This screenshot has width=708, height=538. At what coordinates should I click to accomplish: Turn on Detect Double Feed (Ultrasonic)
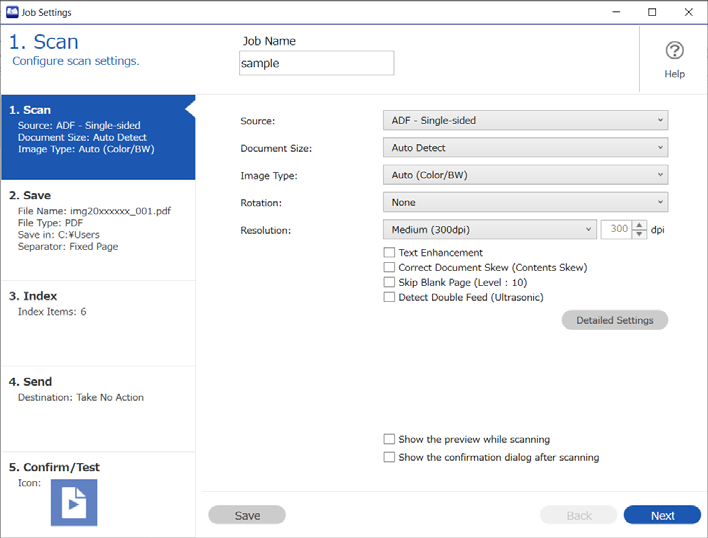[x=389, y=297]
